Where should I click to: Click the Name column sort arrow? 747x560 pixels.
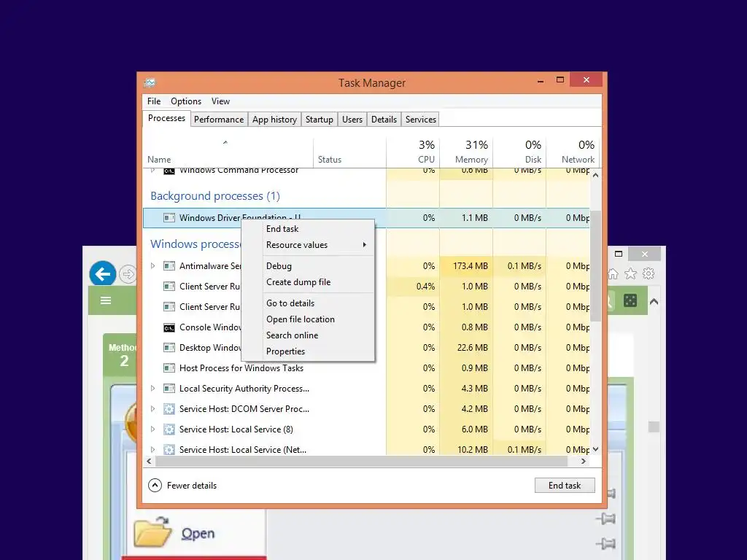pos(225,142)
